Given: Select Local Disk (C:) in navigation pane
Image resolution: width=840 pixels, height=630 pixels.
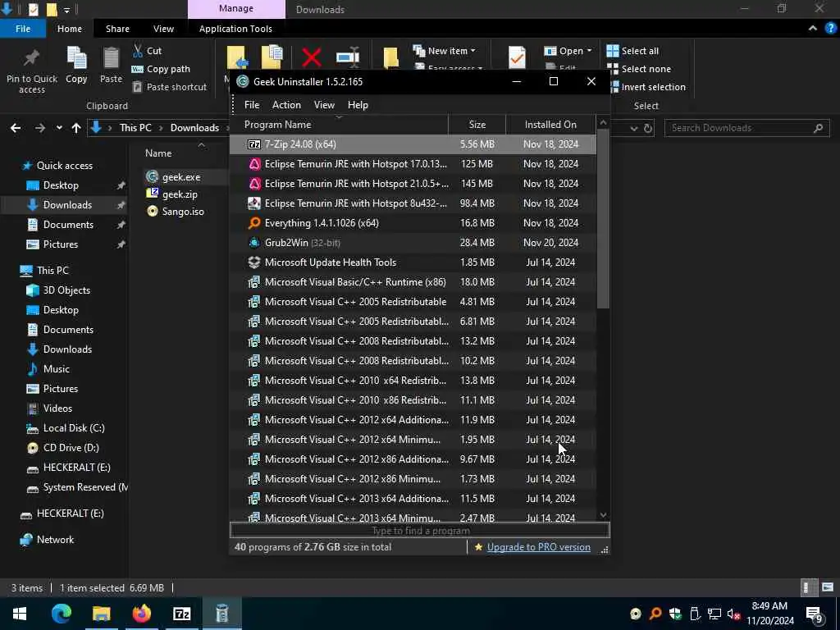Looking at the screenshot, I should 66,428.
